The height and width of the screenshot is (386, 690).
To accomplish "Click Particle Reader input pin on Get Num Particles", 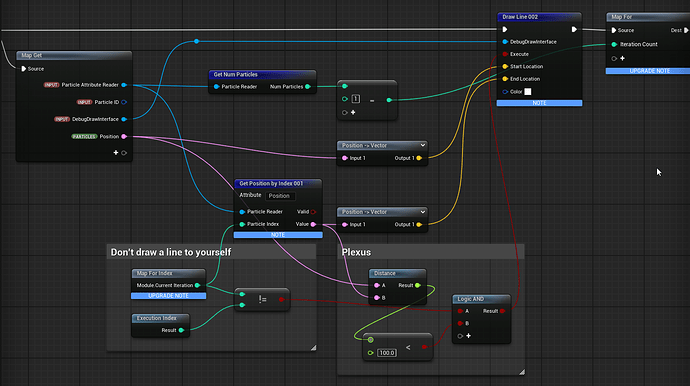I will click(x=217, y=87).
